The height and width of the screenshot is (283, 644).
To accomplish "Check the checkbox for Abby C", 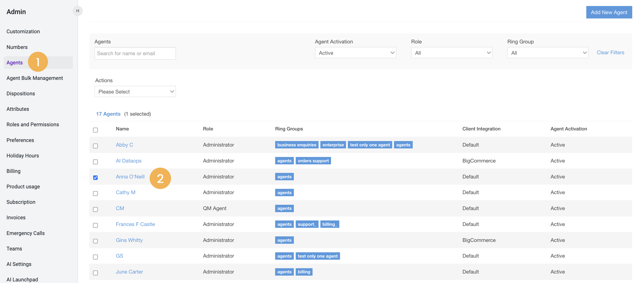I will 95,146.
